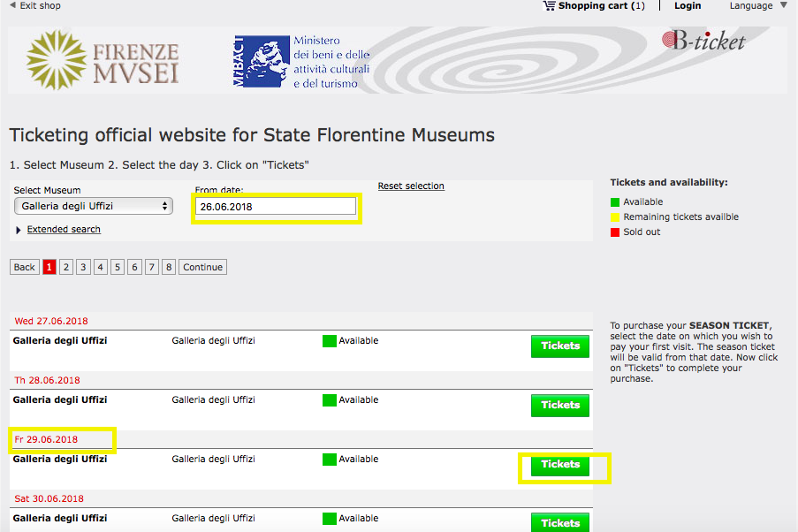Click Tickets for Wed 27.06.2018
The image size is (798, 532).
pos(560,346)
